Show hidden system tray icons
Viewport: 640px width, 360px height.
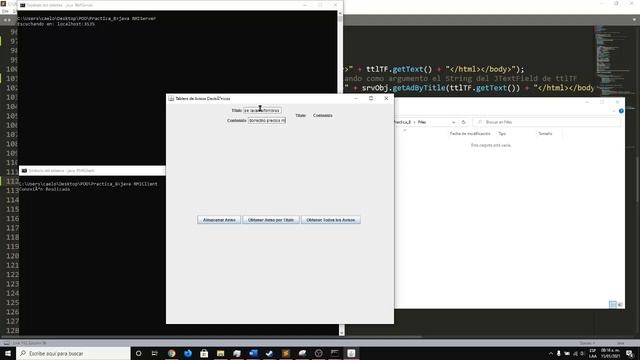(551, 353)
